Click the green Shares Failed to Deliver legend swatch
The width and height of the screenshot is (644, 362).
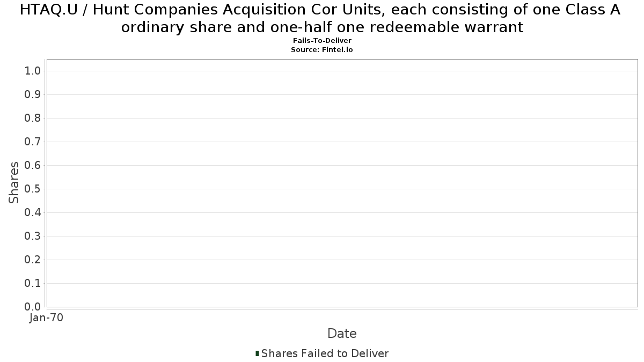(258, 353)
